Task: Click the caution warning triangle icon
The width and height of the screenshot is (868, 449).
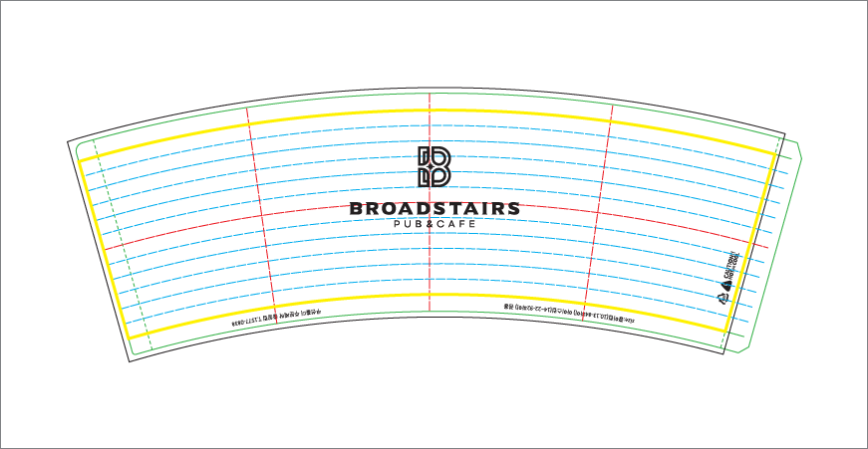Action: (x=727, y=285)
